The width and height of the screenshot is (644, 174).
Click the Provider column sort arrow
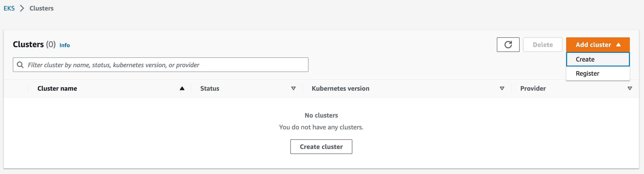click(x=630, y=88)
